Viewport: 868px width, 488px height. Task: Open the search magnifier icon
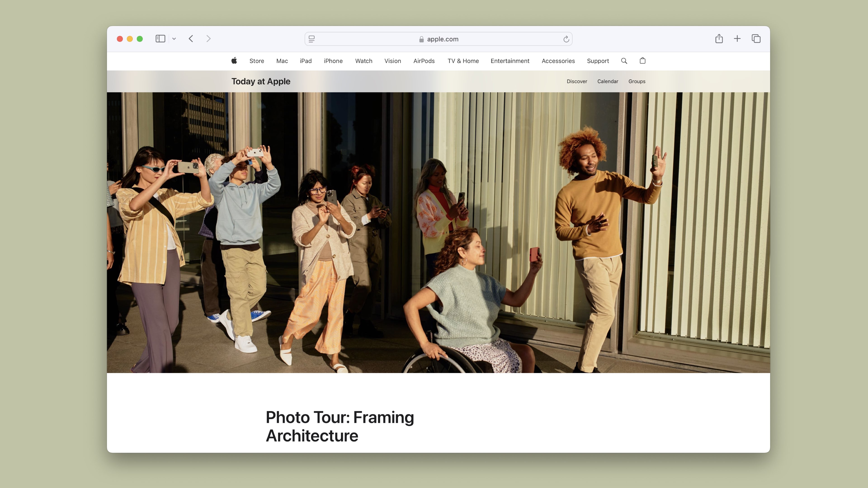pyautogui.click(x=624, y=61)
